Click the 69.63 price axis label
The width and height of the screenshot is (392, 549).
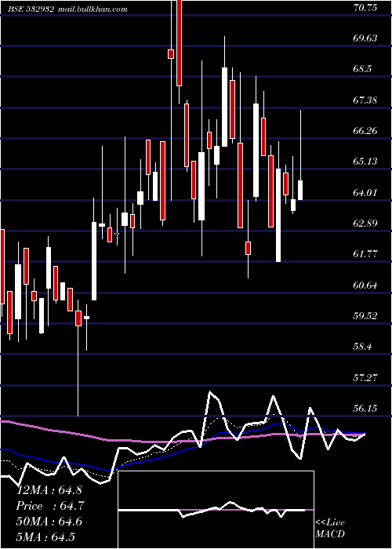pyautogui.click(x=365, y=38)
